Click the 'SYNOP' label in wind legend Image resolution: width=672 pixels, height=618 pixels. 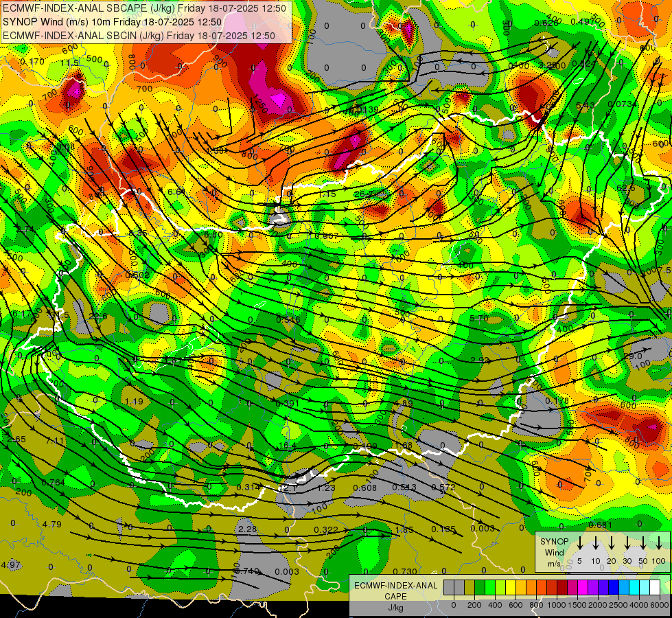click(554, 542)
